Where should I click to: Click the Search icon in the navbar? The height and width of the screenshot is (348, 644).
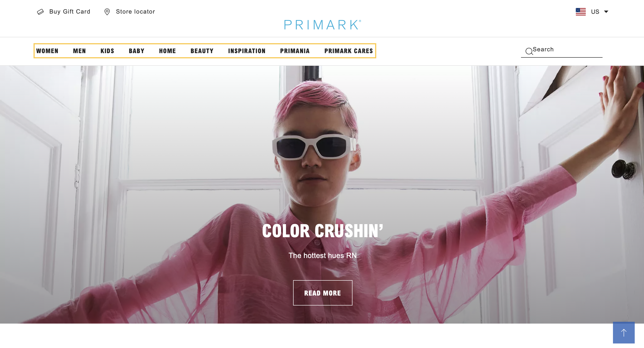[x=529, y=51]
